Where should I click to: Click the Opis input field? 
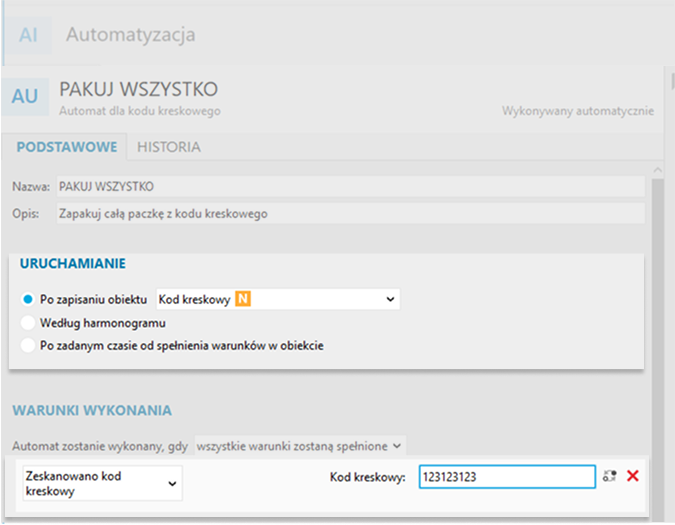point(351,213)
